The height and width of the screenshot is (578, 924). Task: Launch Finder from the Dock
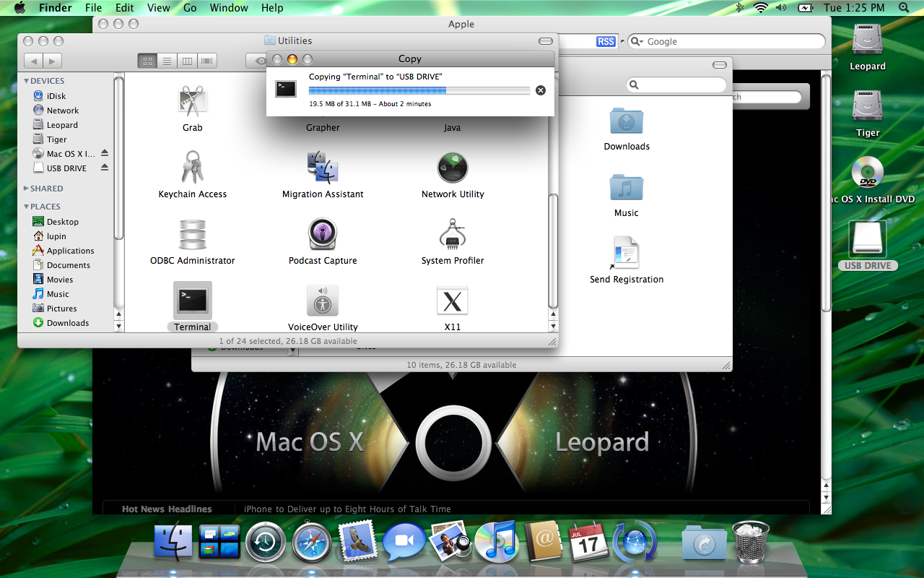(173, 543)
